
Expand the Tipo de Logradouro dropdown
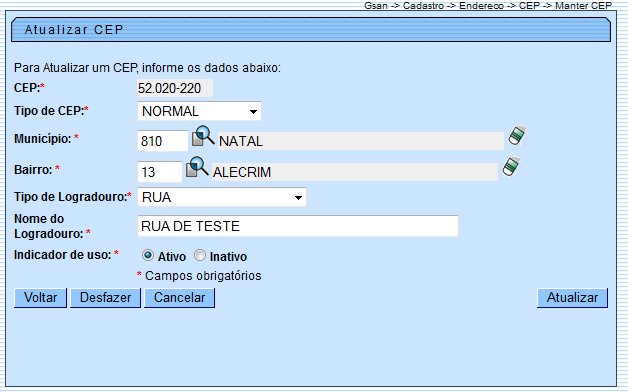point(222,197)
